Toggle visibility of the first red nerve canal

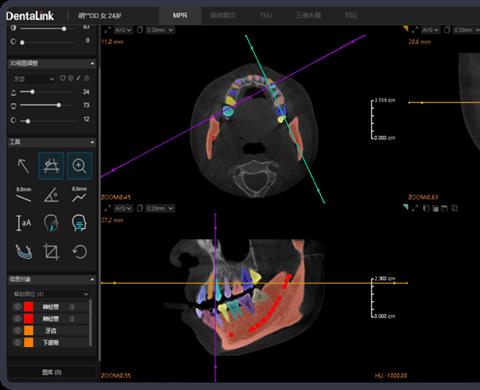coord(17,307)
